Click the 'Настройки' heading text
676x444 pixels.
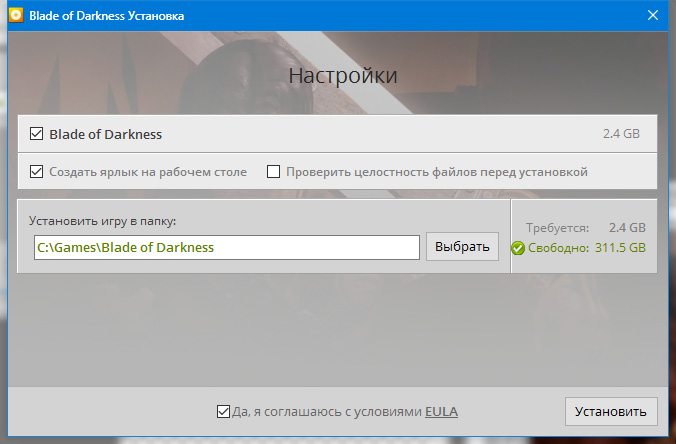[343, 76]
